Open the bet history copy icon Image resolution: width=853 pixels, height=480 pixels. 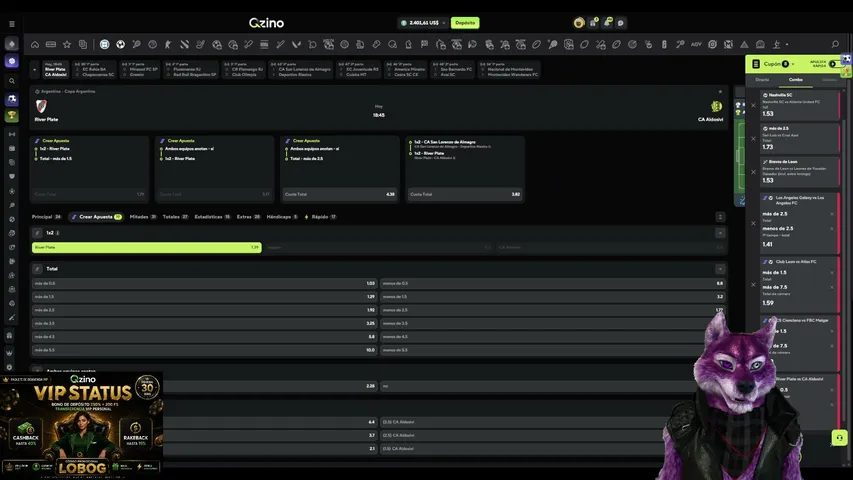pyautogui.click(x=83, y=45)
